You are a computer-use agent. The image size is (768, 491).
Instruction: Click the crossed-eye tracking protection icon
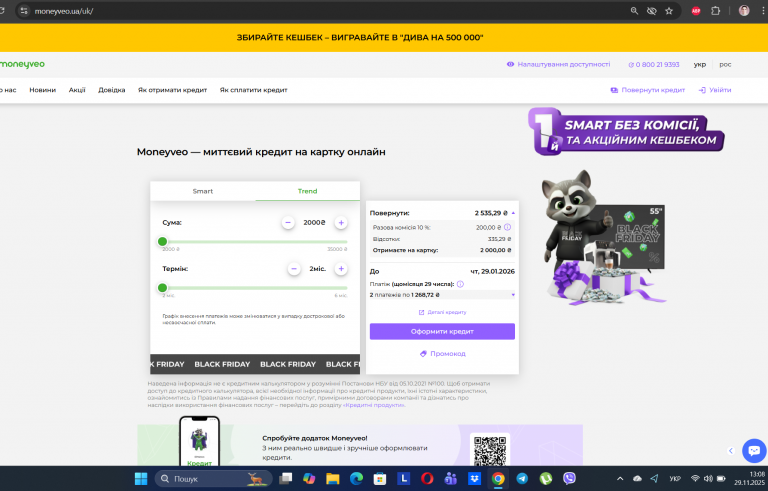point(651,11)
